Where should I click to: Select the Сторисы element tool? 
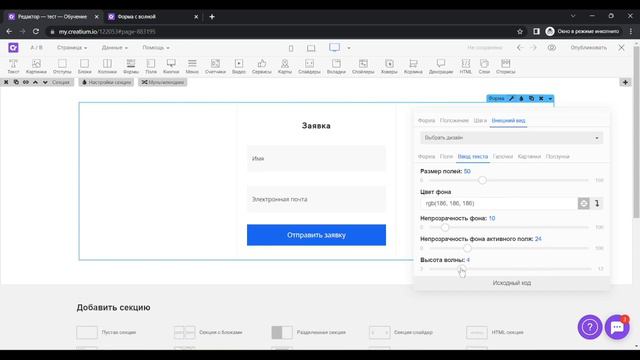[506, 66]
